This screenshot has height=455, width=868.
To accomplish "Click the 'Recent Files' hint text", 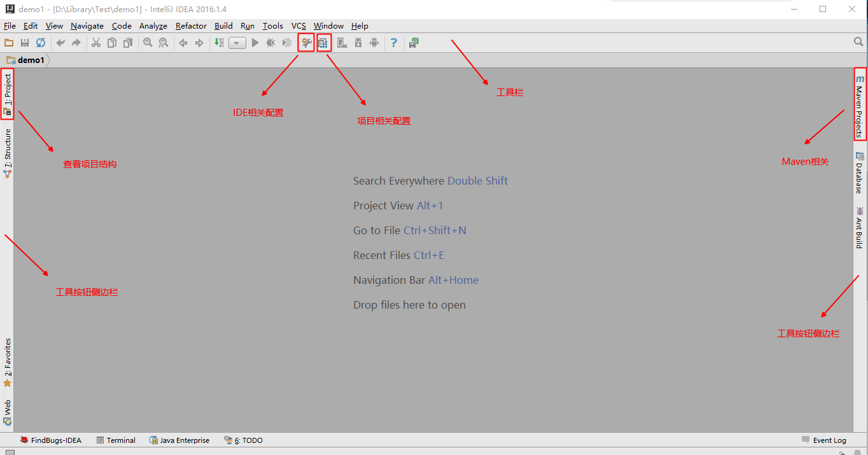I will 382,255.
